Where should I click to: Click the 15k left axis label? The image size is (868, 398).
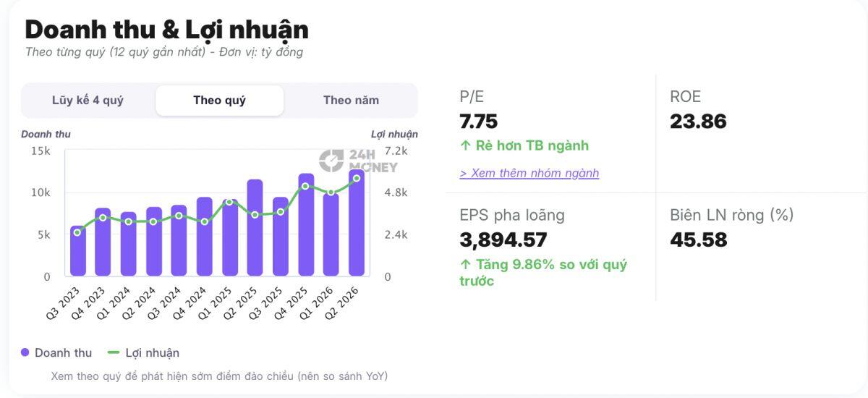[41, 151]
